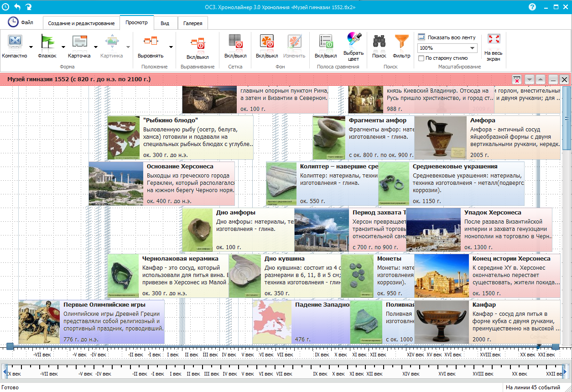Click the timeline header delete-marks icon
This screenshot has width=572, height=392.
click(517, 79)
